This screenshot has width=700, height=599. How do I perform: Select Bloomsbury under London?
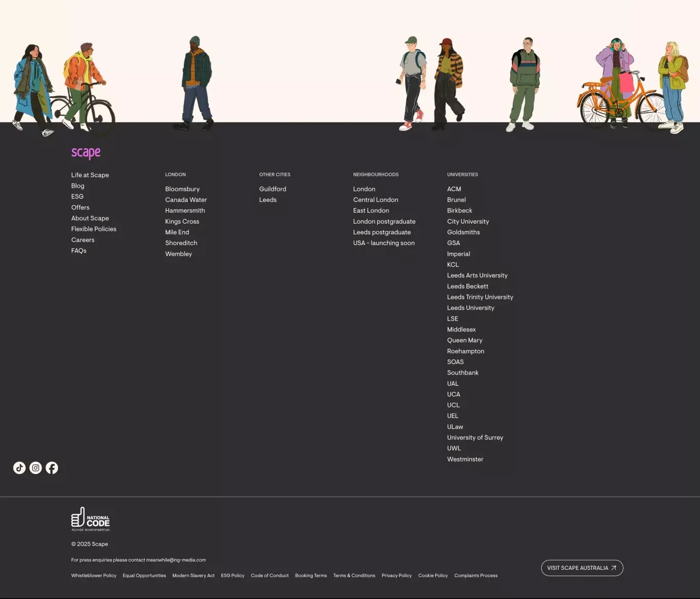182,189
